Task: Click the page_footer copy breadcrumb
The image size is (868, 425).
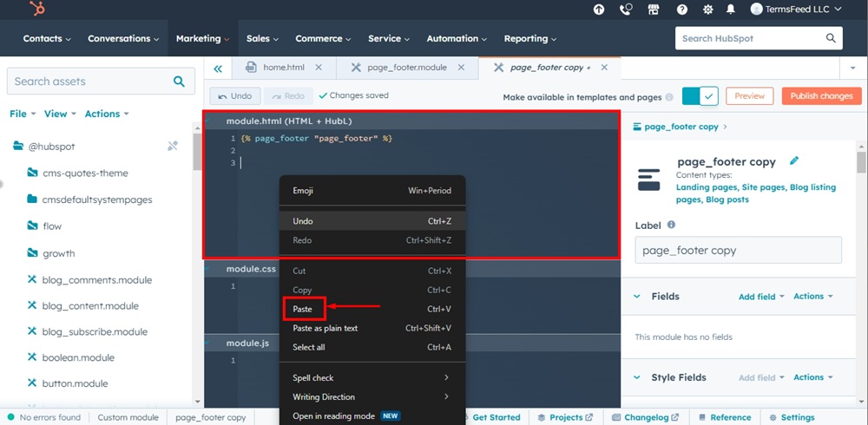Action: coord(681,127)
